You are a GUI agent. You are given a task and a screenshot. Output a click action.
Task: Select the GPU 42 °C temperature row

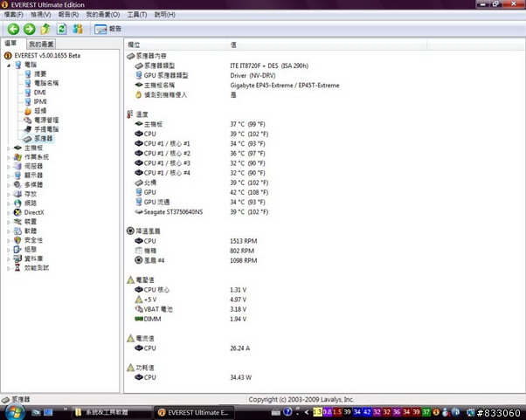click(201, 192)
